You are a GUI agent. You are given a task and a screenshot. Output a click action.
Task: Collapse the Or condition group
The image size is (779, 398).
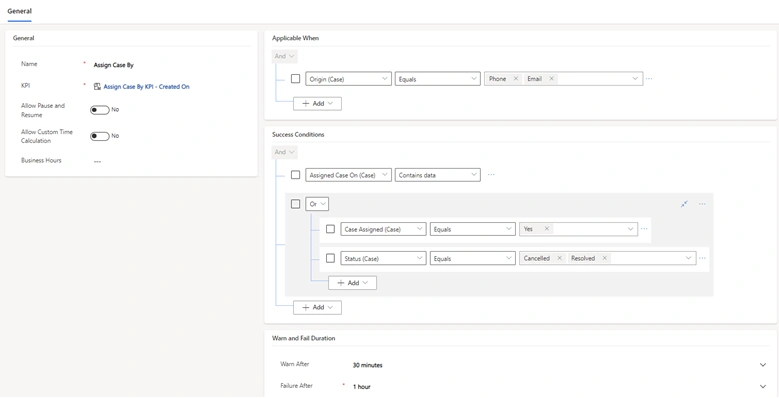pyautogui.click(x=684, y=204)
